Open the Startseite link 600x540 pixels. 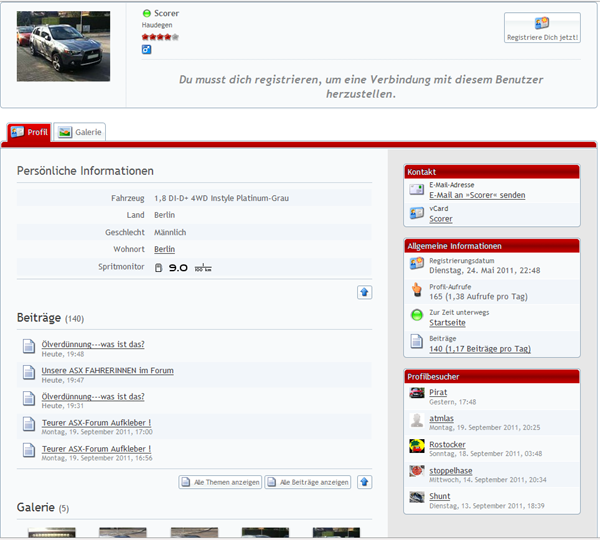click(447, 323)
